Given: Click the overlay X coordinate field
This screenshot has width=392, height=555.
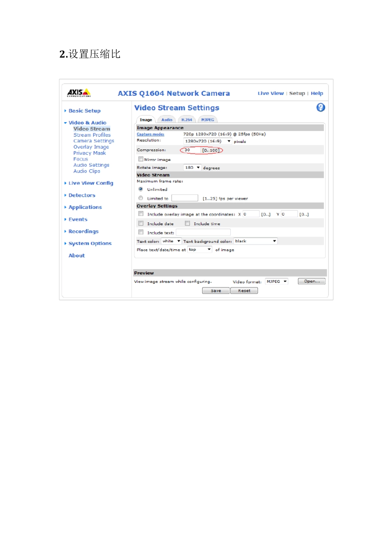Looking at the screenshot, I should (x=251, y=214).
